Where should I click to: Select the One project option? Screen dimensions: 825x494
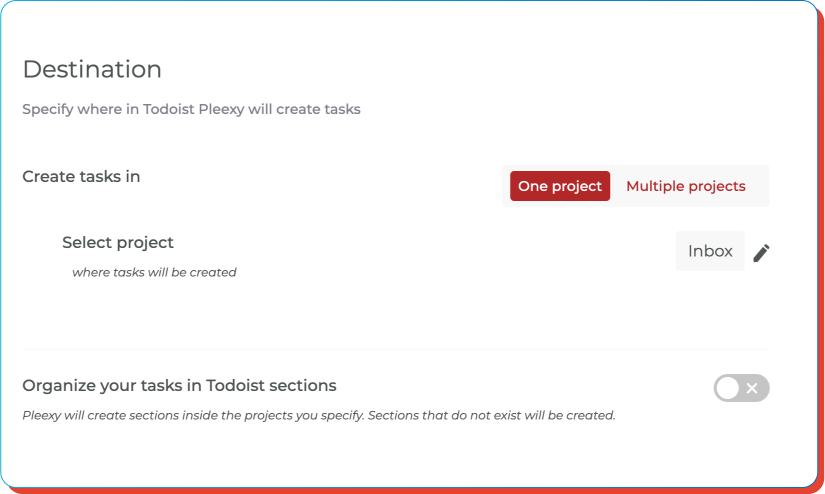pos(560,186)
